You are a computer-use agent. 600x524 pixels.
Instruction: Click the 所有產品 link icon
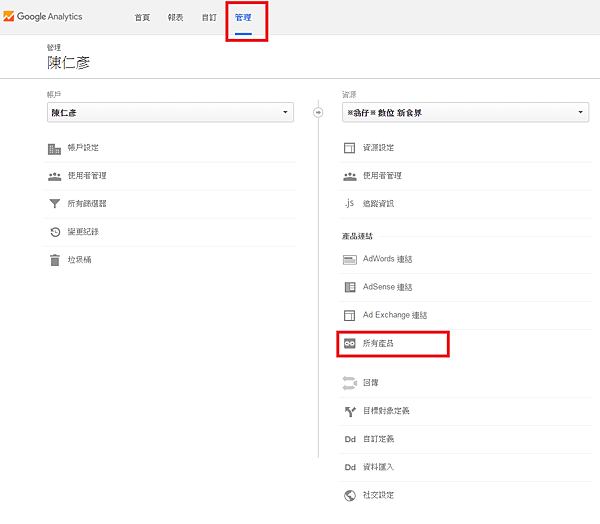pyautogui.click(x=350, y=344)
